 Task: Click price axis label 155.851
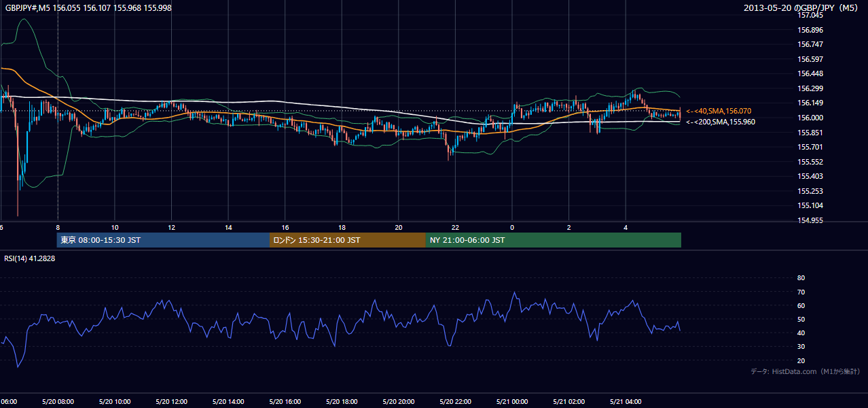pos(810,133)
